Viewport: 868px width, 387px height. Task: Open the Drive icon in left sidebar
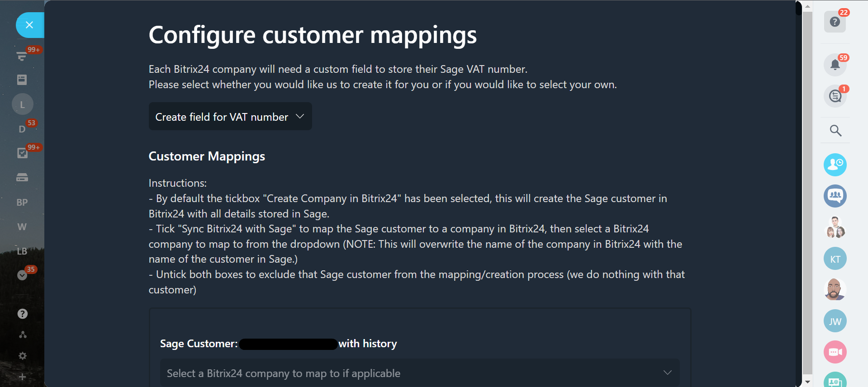(x=22, y=177)
